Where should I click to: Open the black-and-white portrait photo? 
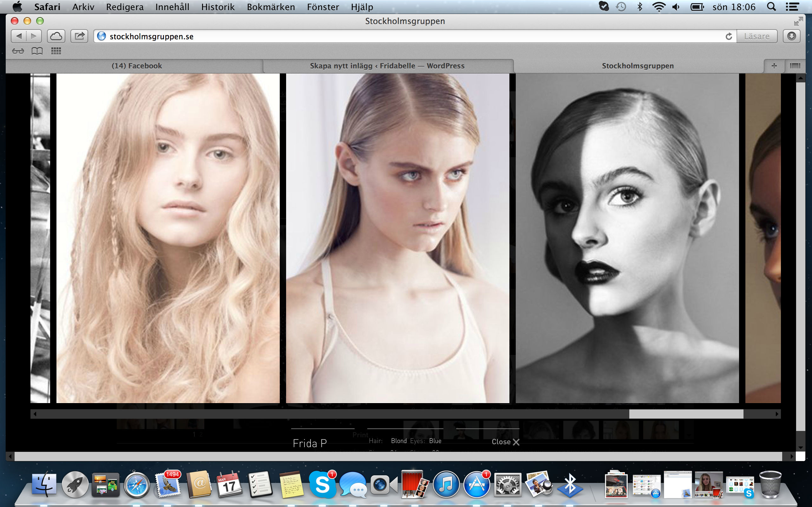pyautogui.click(x=627, y=238)
